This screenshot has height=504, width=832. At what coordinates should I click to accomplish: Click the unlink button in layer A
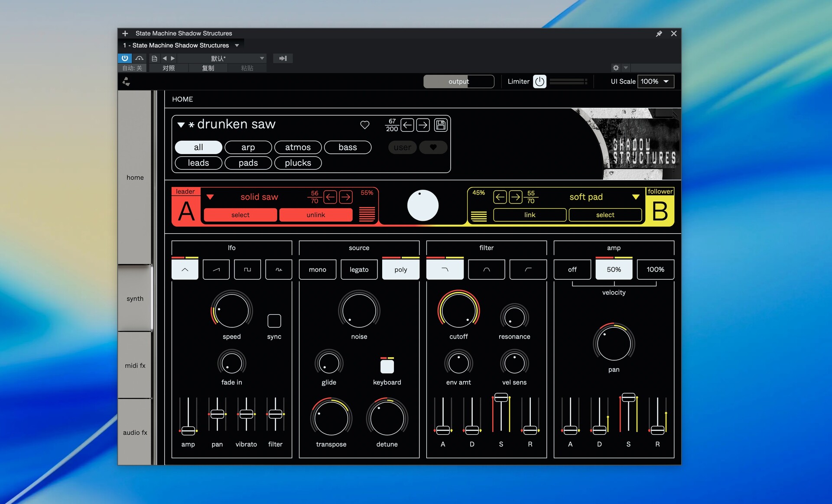click(x=316, y=215)
